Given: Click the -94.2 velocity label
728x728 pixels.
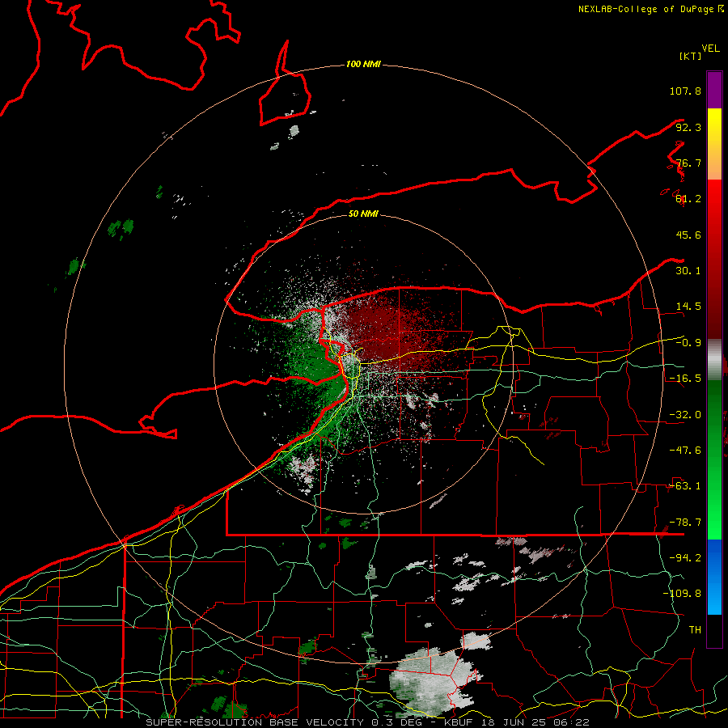Looking at the screenshot, I should tap(685, 558).
